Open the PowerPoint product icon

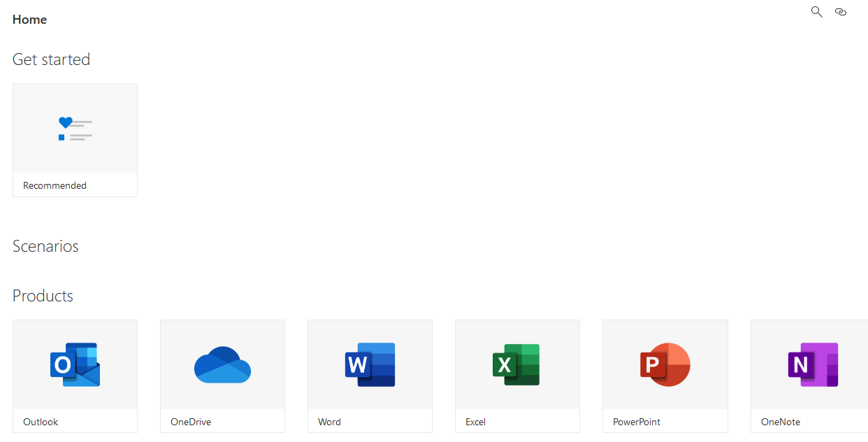point(665,364)
